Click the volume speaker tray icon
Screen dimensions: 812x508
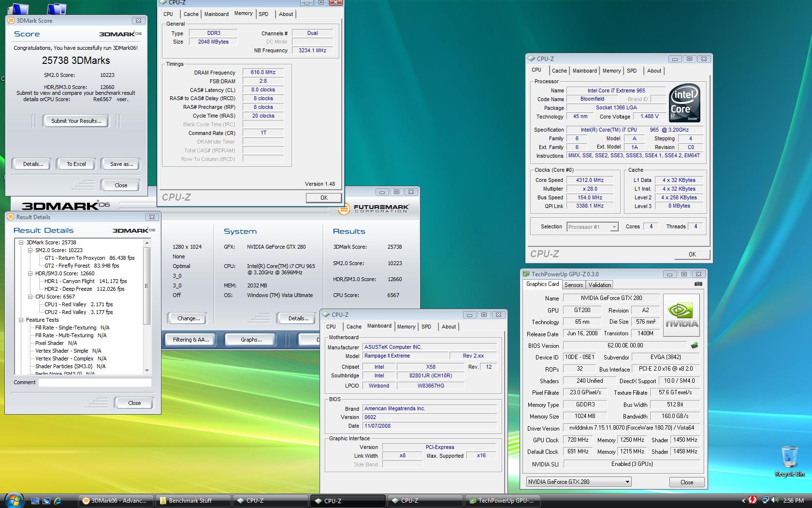(775, 500)
